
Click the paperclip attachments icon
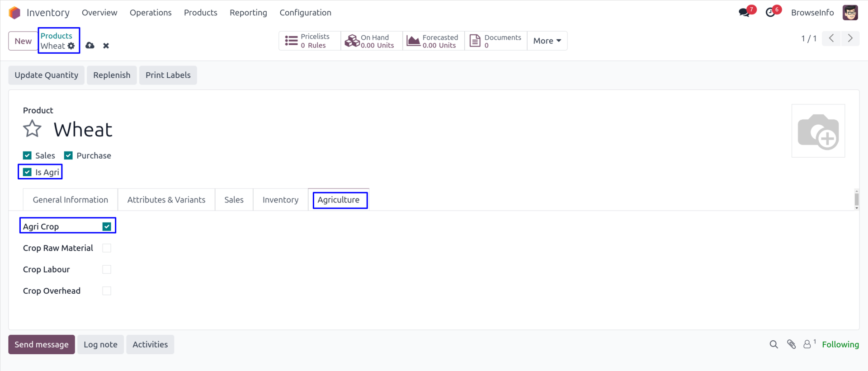click(791, 344)
